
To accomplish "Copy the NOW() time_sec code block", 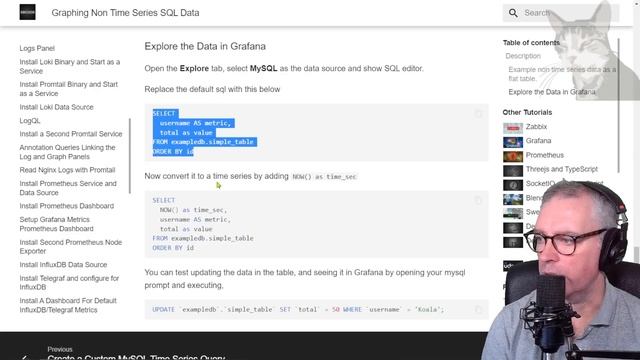I will [478, 200].
